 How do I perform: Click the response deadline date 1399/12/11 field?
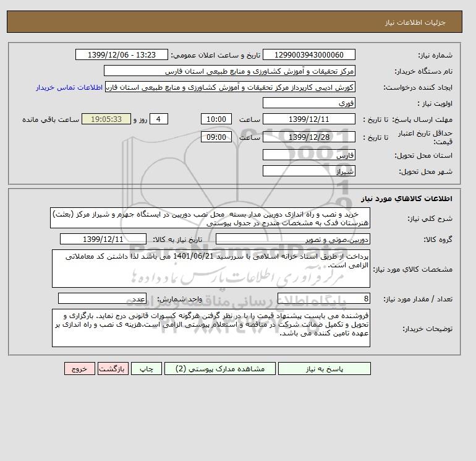point(308,119)
